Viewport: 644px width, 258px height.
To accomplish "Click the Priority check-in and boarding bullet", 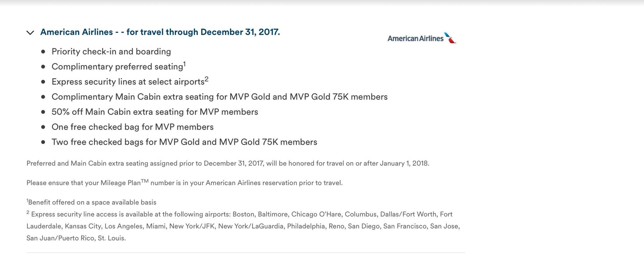I will coord(111,51).
